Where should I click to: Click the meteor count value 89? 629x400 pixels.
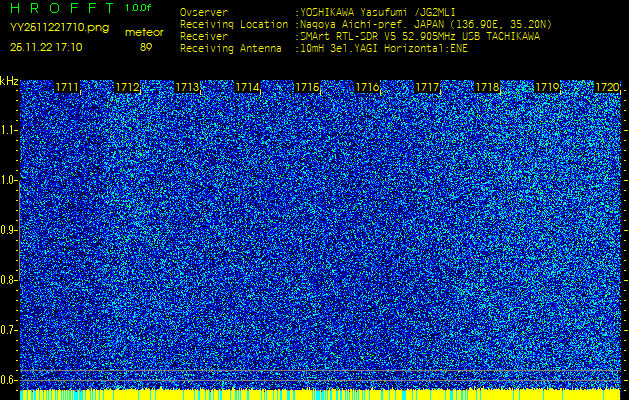[144, 47]
